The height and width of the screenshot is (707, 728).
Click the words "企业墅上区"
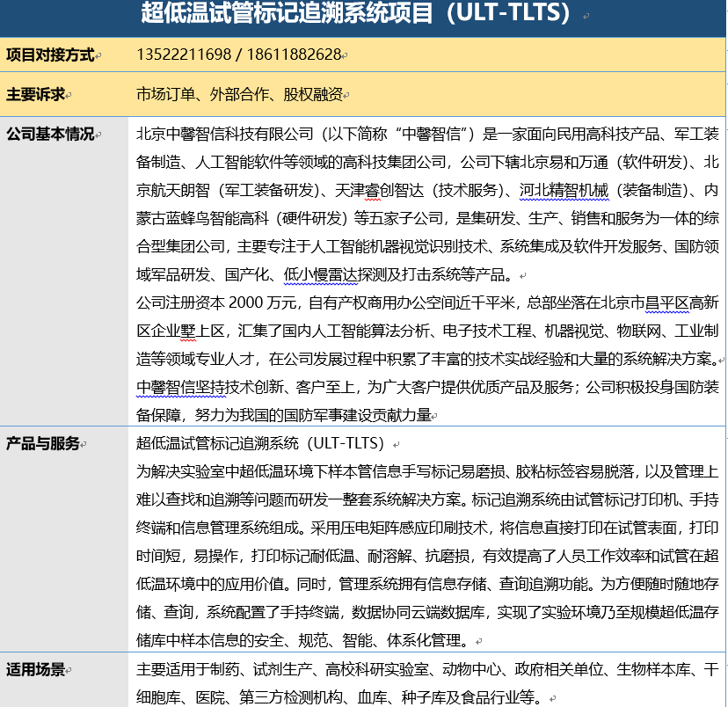188,331
